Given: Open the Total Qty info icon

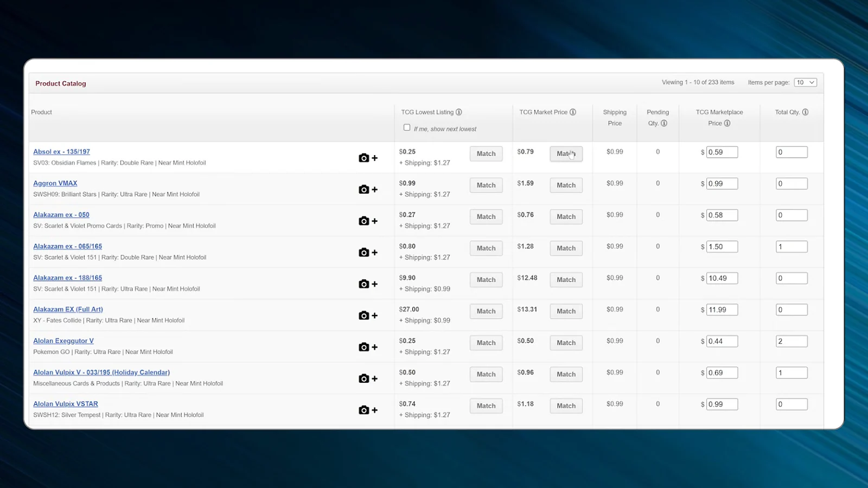Looking at the screenshot, I should 805,112.
